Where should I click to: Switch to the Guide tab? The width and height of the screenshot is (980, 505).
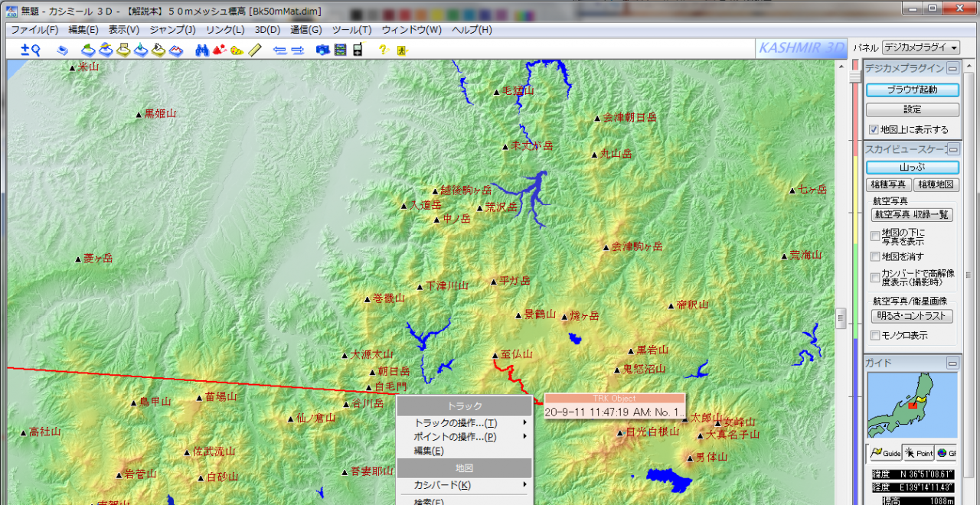click(x=885, y=453)
